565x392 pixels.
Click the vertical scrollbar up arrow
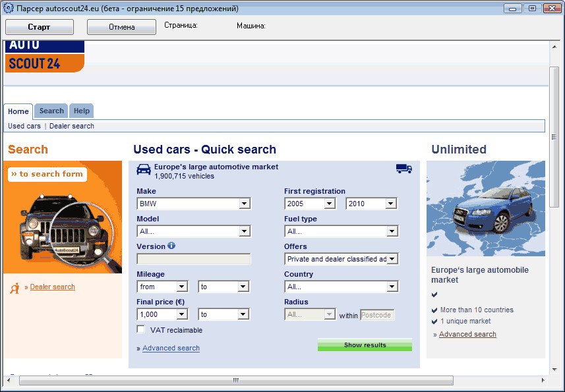pyautogui.click(x=554, y=46)
